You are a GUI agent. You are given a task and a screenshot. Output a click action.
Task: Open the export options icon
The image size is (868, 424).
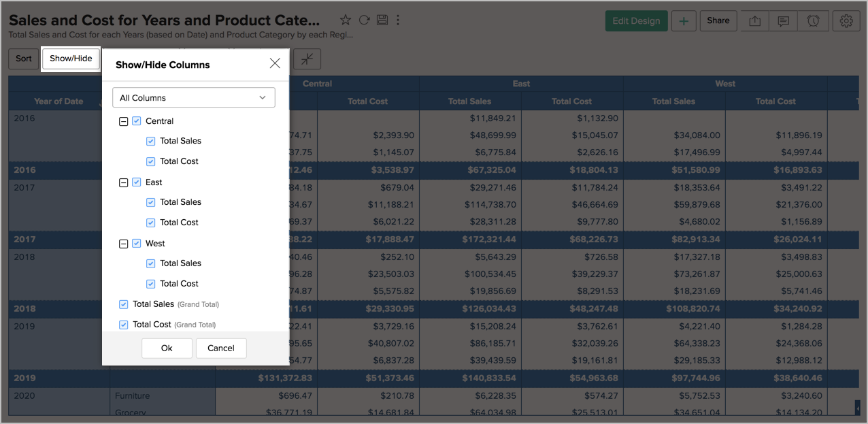pyautogui.click(x=754, y=20)
